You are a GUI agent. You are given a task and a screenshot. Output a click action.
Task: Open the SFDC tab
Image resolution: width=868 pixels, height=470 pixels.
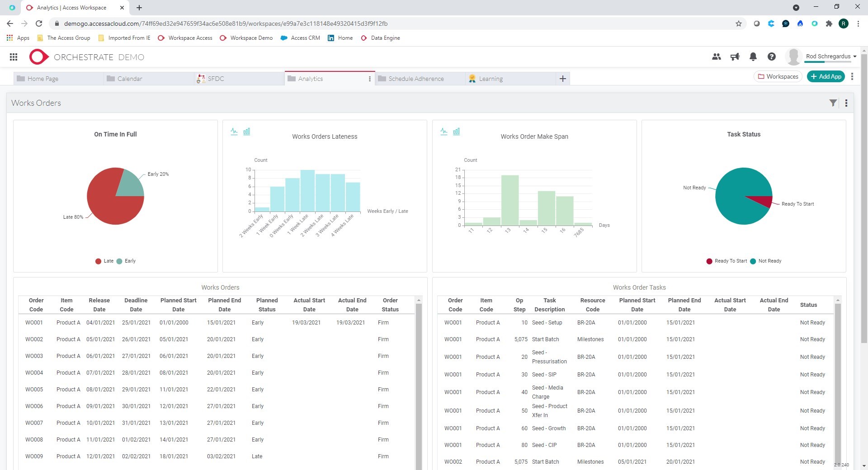[x=215, y=78]
